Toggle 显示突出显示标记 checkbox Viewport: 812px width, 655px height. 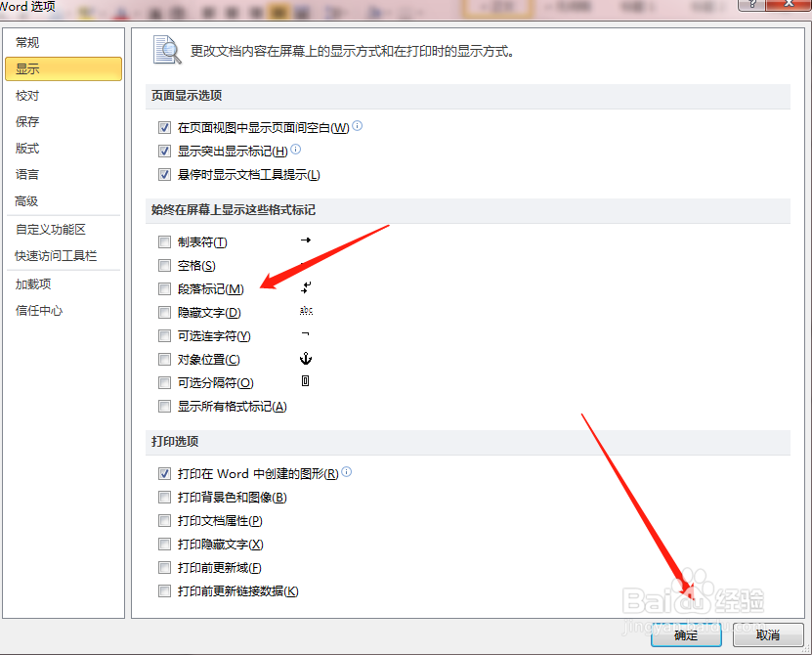click(x=164, y=151)
